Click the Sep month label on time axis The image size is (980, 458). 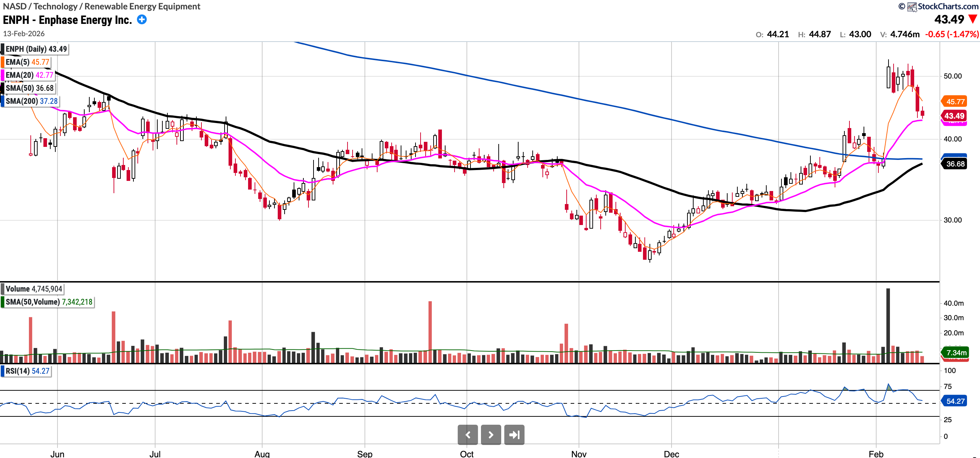tap(365, 454)
